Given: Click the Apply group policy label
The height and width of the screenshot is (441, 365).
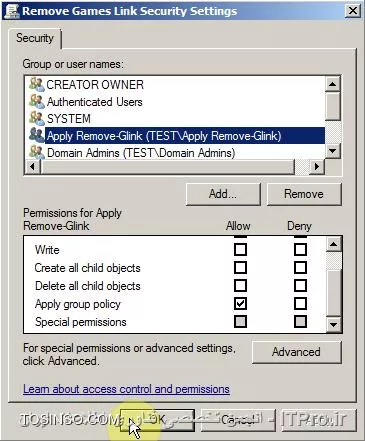Looking at the screenshot, I should [x=78, y=304].
